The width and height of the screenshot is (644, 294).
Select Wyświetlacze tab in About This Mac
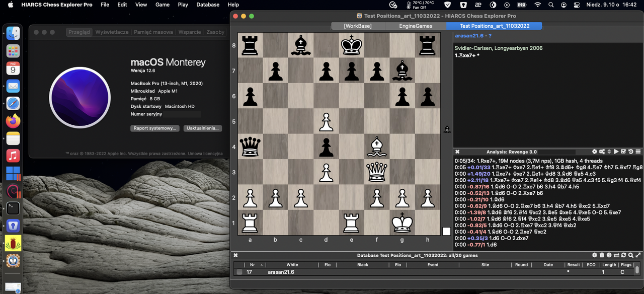click(112, 32)
